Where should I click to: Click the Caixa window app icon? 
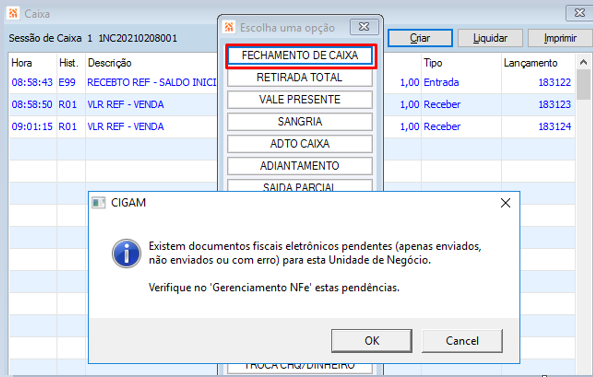coord(13,14)
